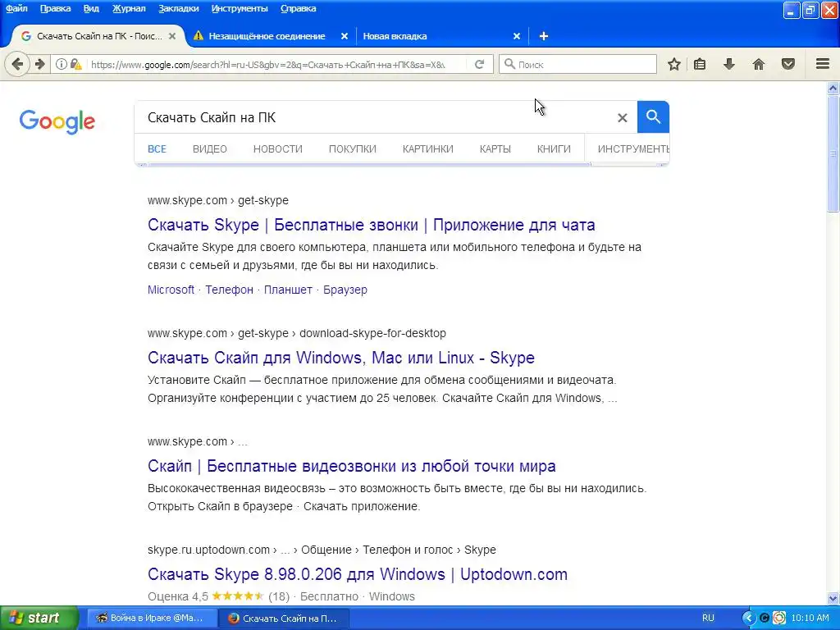The width and height of the screenshot is (840, 630).
Task: Click the insecure lock warning icon
Action: pyautogui.click(x=76, y=64)
